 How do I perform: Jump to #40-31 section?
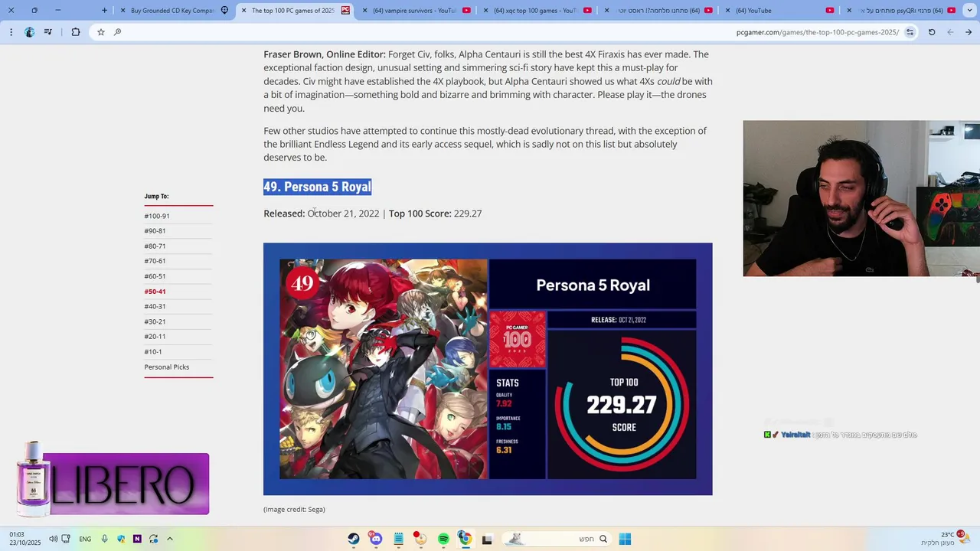[x=155, y=307]
